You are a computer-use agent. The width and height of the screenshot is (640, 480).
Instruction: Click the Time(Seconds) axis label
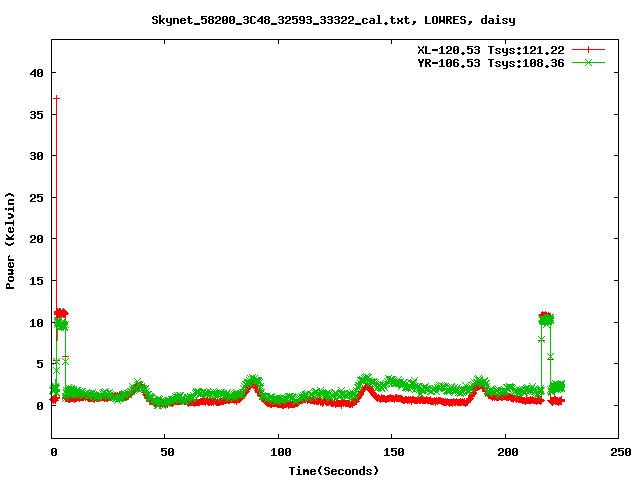pos(333,471)
